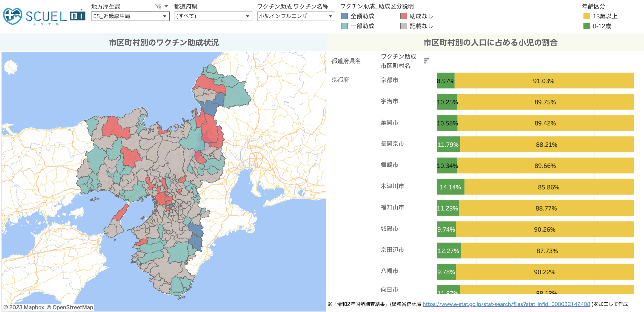Screen dimensions: 644x312
Task: Open the 小児インフルエンザ vaccine dropdown
Action: (x=296, y=16)
